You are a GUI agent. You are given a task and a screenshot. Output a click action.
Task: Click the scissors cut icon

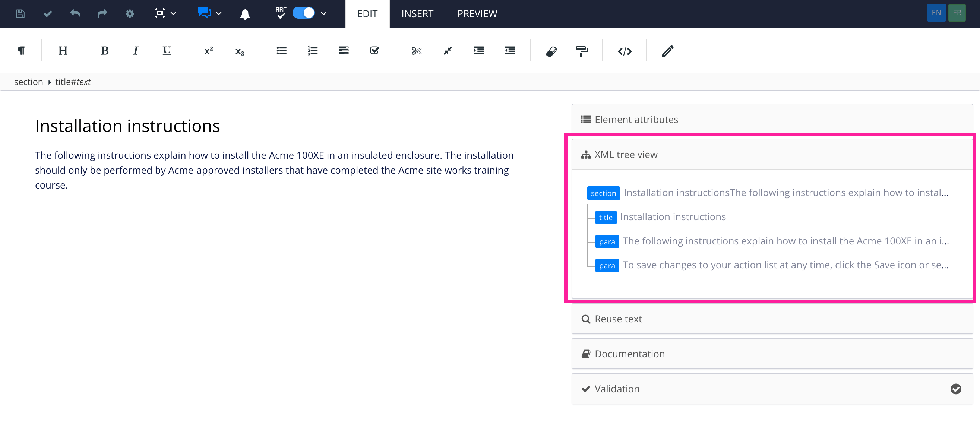coord(416,51)
